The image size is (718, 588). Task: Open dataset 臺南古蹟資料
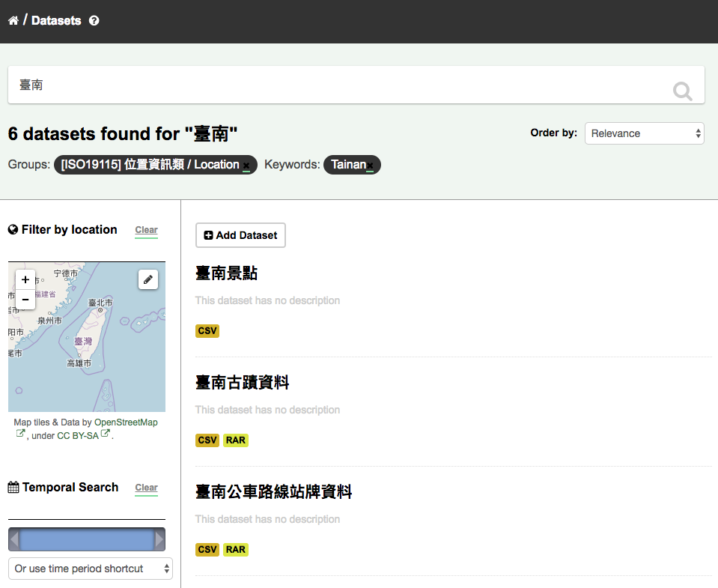[x=243, y=382]
